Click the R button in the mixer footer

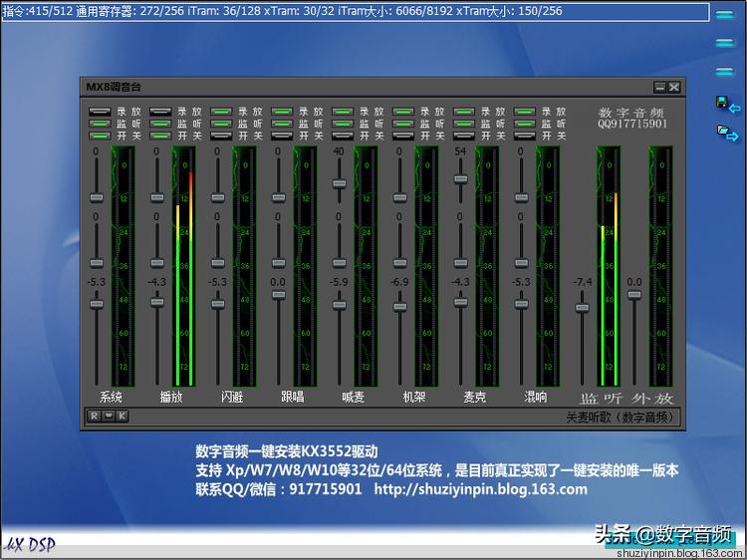[x=94, y=417]
